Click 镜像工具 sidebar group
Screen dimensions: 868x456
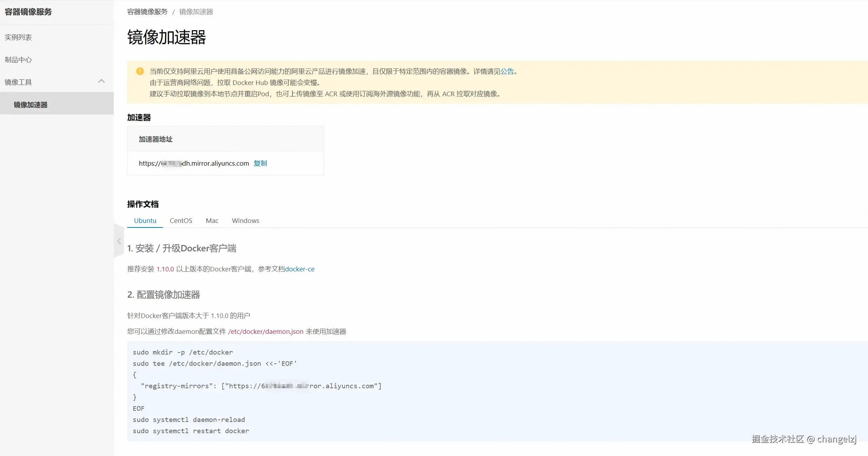[x=18, y=82]
